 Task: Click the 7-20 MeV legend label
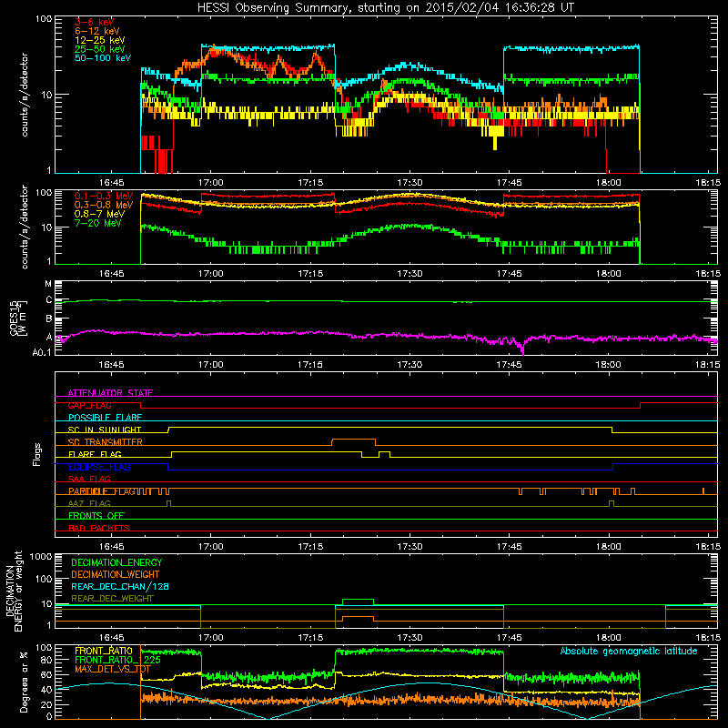(x=98, y=223)
